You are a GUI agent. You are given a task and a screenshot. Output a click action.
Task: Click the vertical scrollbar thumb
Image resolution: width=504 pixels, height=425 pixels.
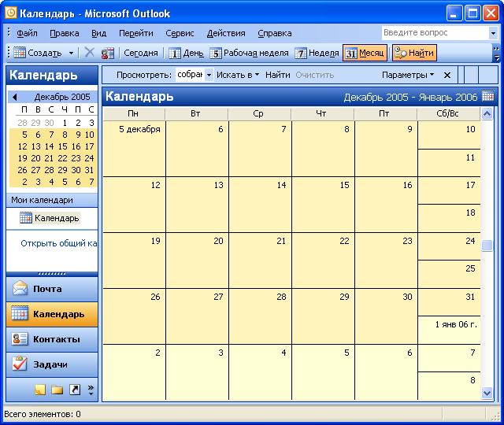pyautogui.click(x=487, y=246)
